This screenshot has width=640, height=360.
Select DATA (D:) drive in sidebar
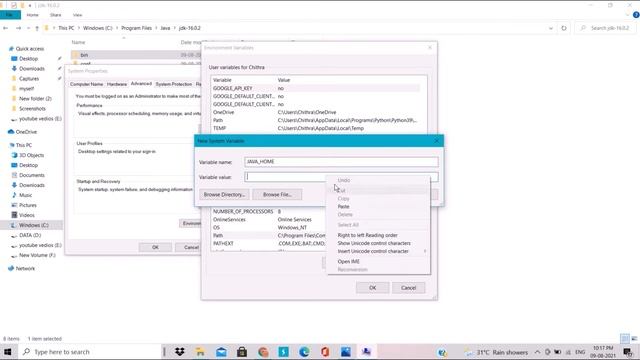[30, 236]
